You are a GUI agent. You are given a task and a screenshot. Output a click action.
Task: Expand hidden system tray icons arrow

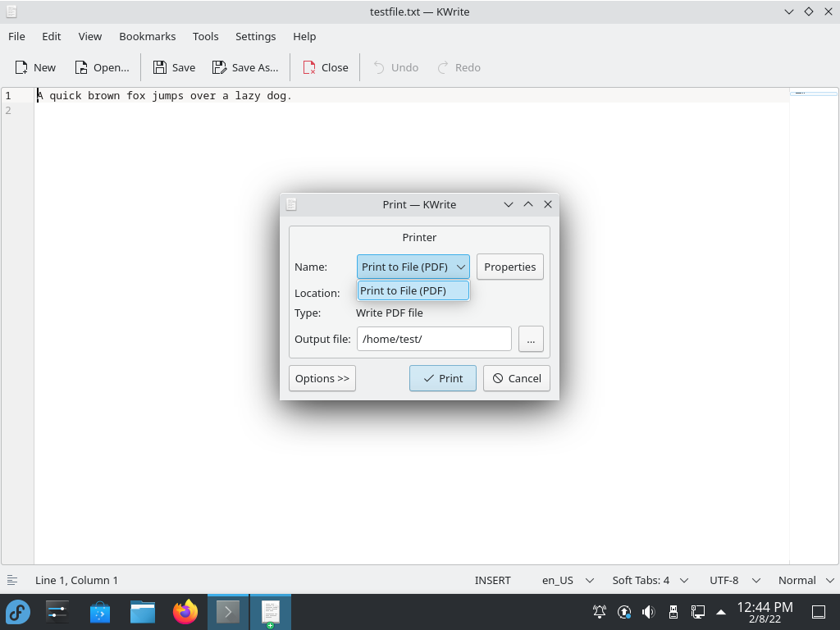point(721,612)
